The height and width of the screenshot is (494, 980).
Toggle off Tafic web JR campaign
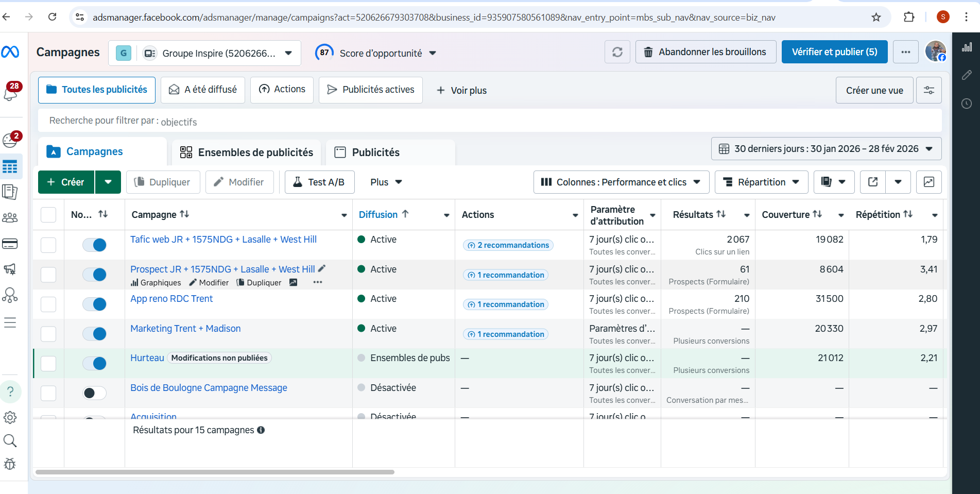(x=95, y=245)
